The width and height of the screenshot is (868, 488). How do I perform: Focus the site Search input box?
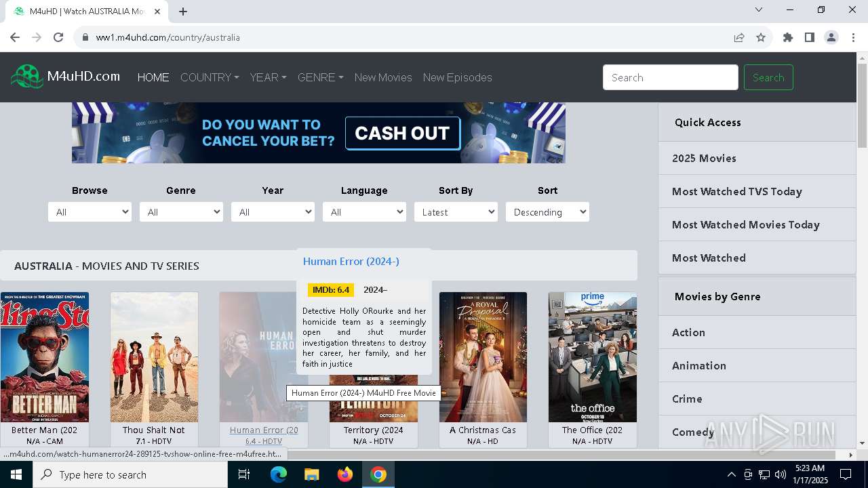tap(671, 77)
